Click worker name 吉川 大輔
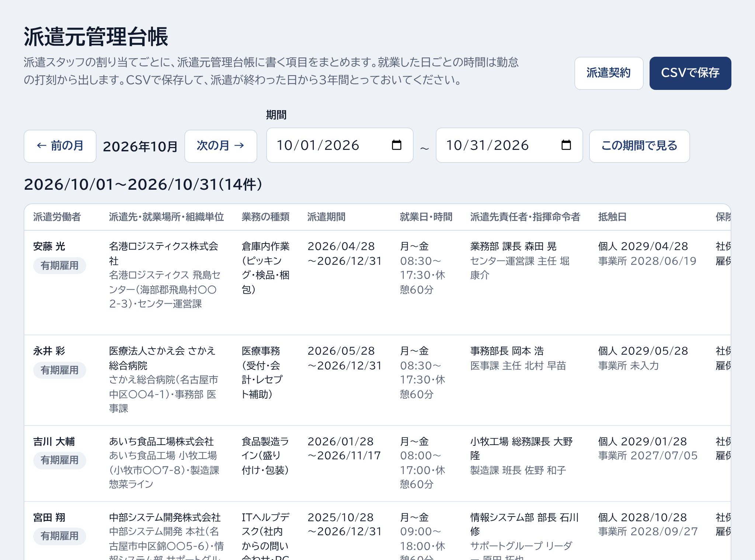Screen dimensions: 755x560 point(54,441)
